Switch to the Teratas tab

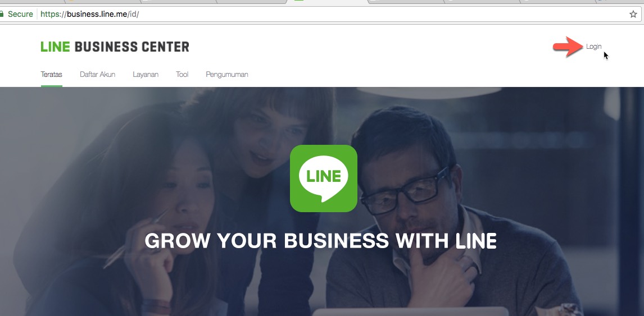point(51,74)
